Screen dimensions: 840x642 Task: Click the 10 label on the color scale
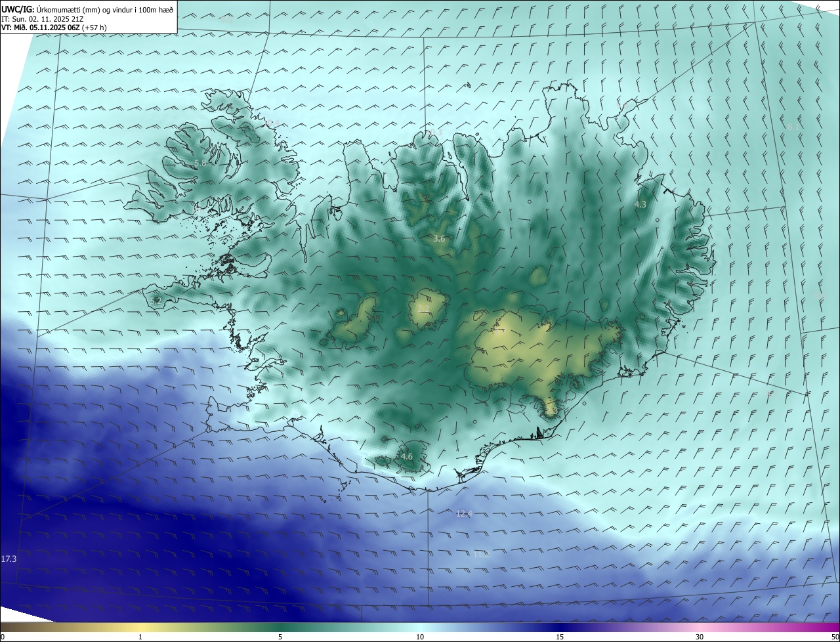[420, 637]
